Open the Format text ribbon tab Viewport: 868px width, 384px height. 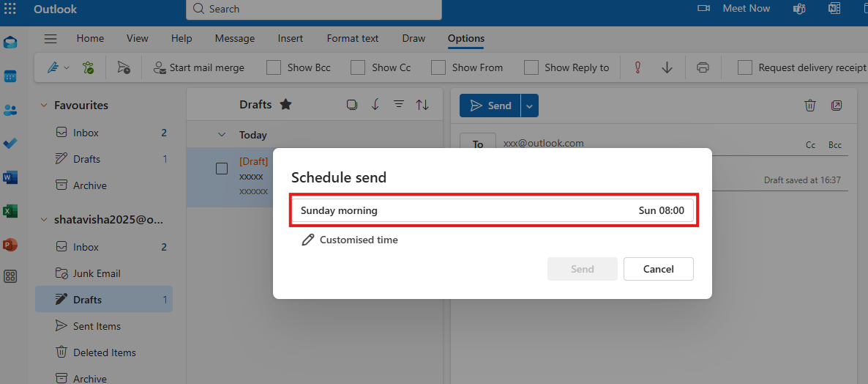[353, 38]
